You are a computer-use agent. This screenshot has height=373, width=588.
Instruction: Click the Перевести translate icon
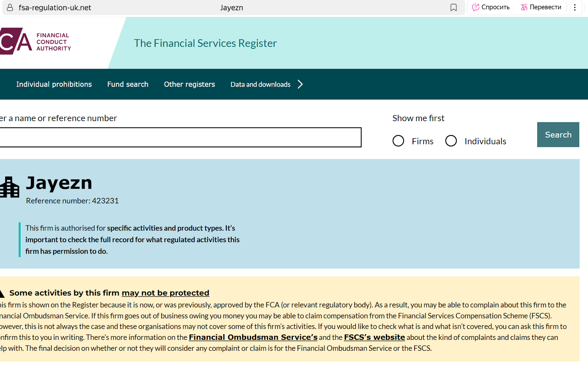pos(524,7)
